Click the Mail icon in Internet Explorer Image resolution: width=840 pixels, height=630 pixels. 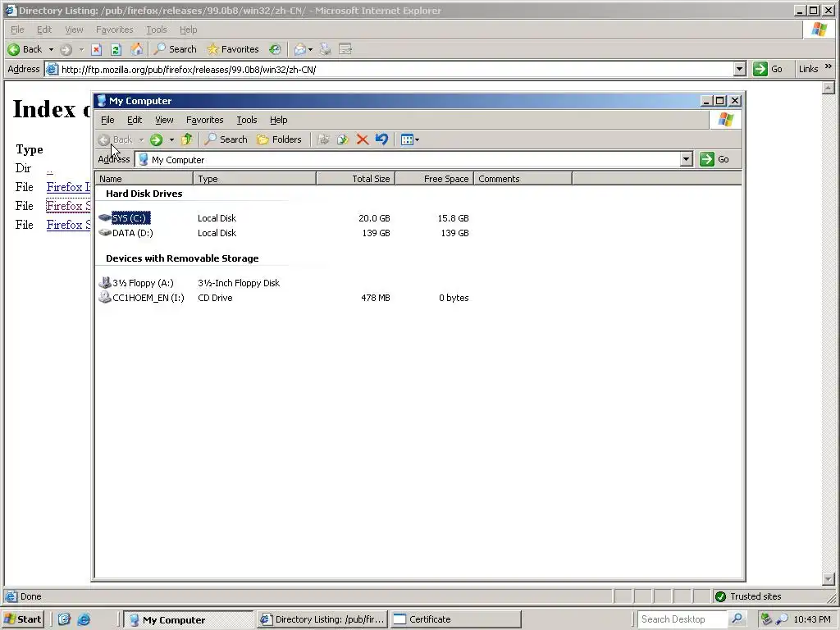pos(300,49)
